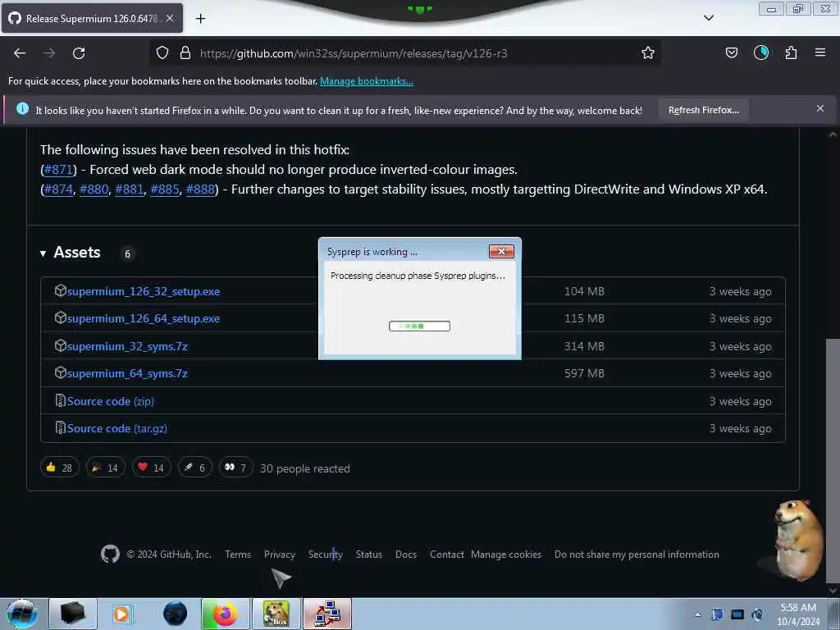Click the party popper reaction with 14
Image resolution: width=840 pixels, height=630 pixels.
pos(106,468)
